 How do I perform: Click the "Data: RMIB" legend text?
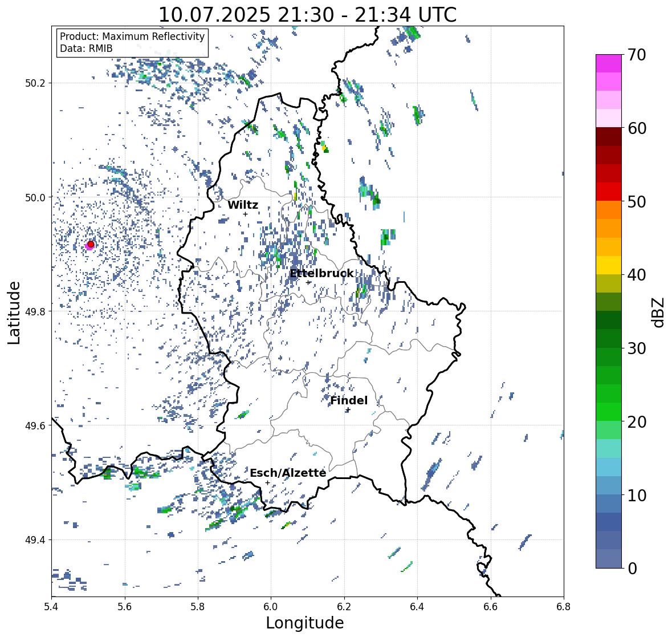click(x=86, y=48)
